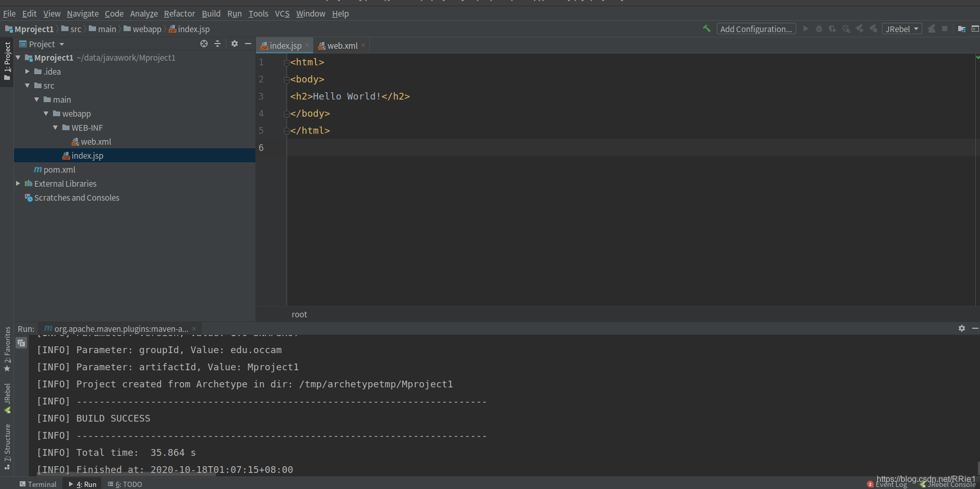Image resolution: width=980 pixels, height=489 pixels.
Task: Expand External Libraries node
Action: click(x=18, y=184)
